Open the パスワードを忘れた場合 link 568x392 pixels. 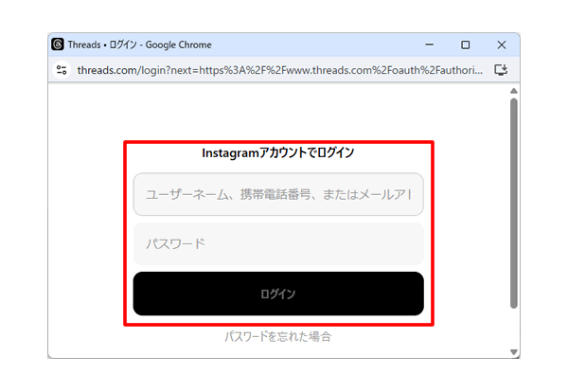click(277, 336)
